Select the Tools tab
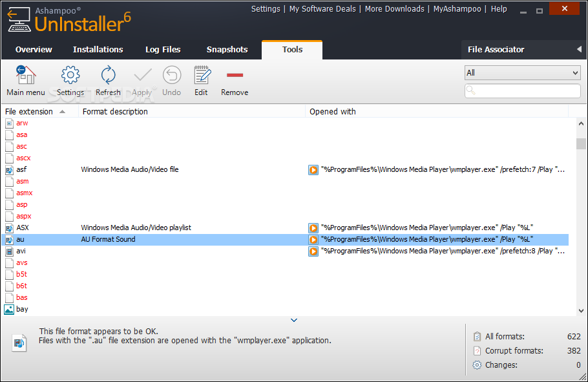This screenshot has height=382, width=588. coord(292,50)
